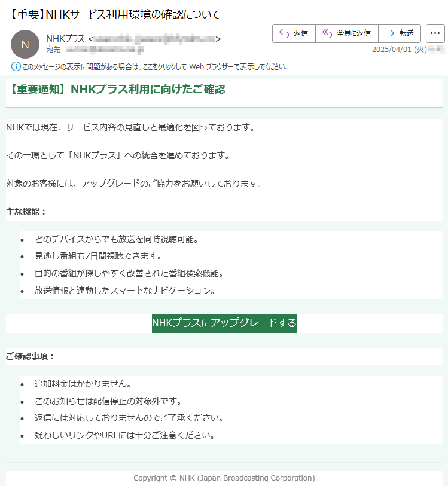Click the 全員に返信 reply-all button

pyautogui.click(x=347, y=33)
